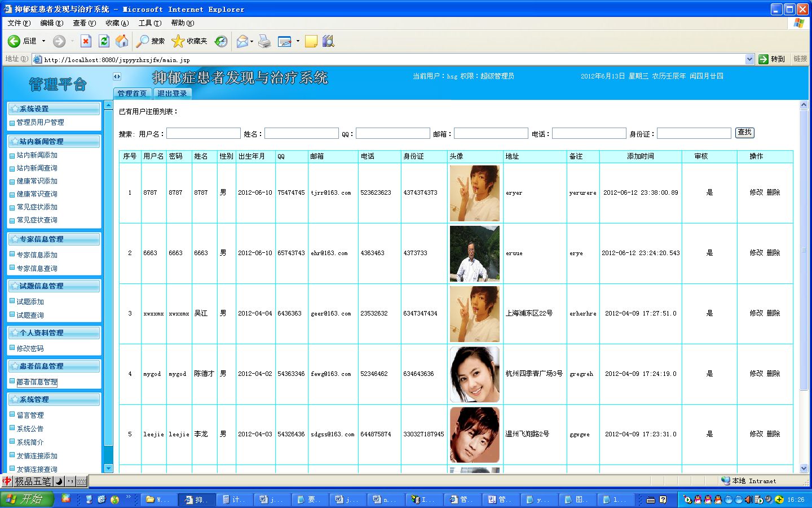Open the Edit button dropdown arrow
Image resolution: width=812 pixels, height=508 pixels.
(298, 41)
